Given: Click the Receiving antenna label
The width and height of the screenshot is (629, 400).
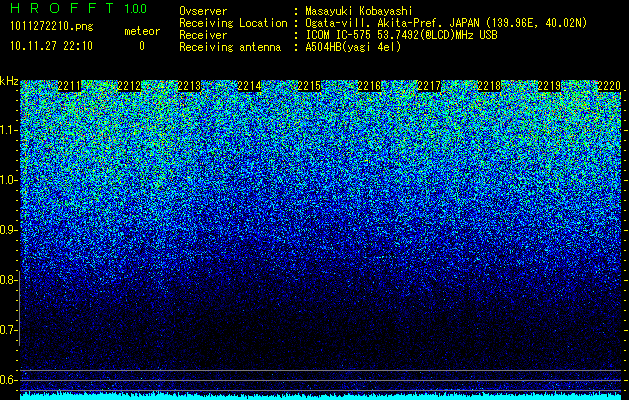Looking at the screenshot, I should click(x=230, y=47).
